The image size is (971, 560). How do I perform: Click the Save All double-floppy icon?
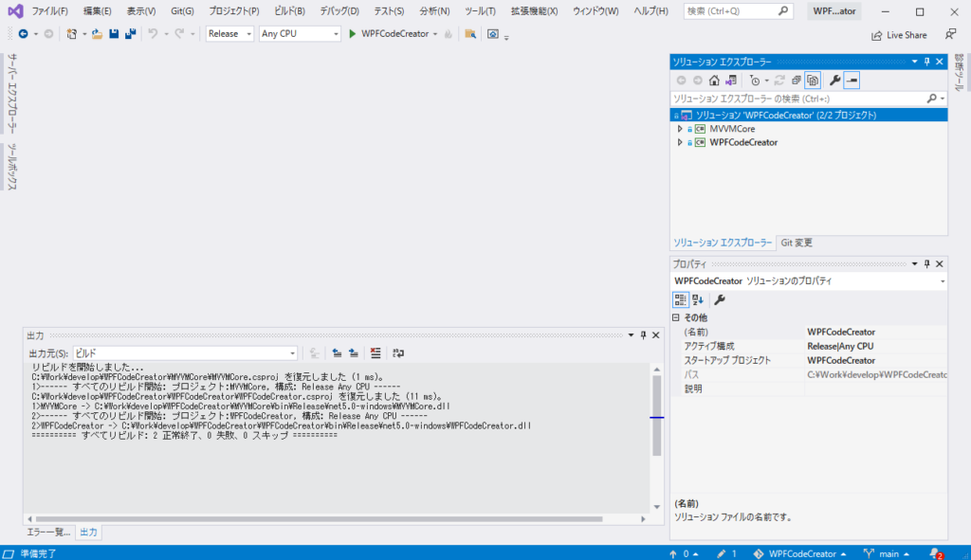pos(130,34)
